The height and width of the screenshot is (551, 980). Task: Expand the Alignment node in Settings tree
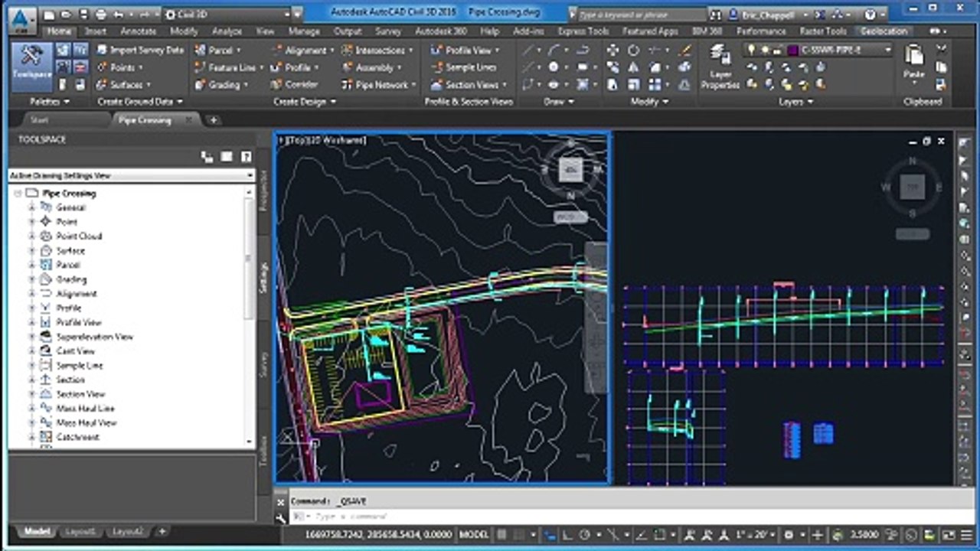point(32,294)
